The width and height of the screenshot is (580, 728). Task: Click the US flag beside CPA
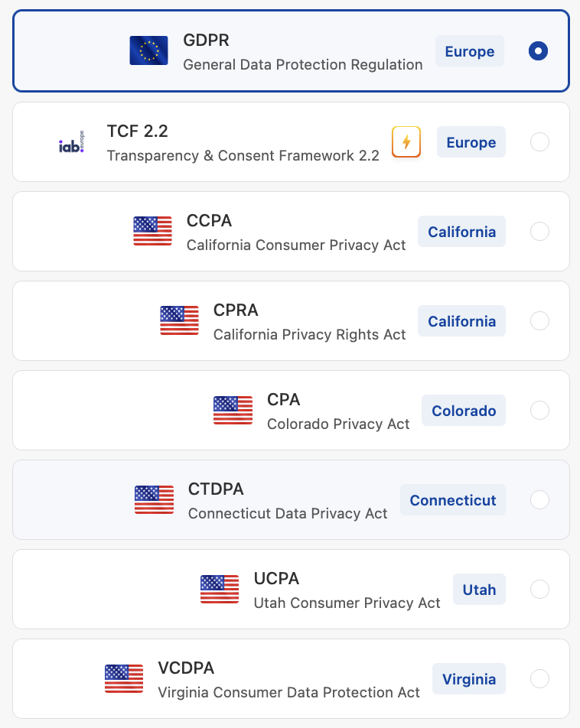tap(233, 410)
